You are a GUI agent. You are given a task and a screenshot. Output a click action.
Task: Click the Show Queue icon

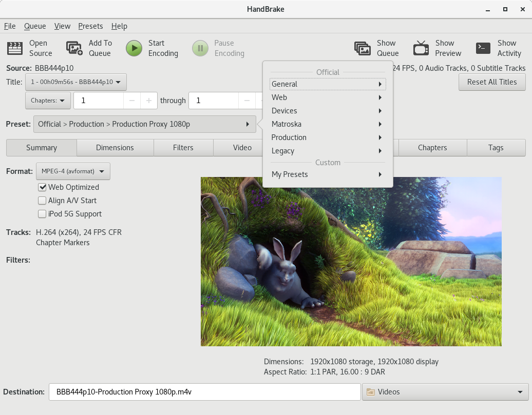point(363,48)
